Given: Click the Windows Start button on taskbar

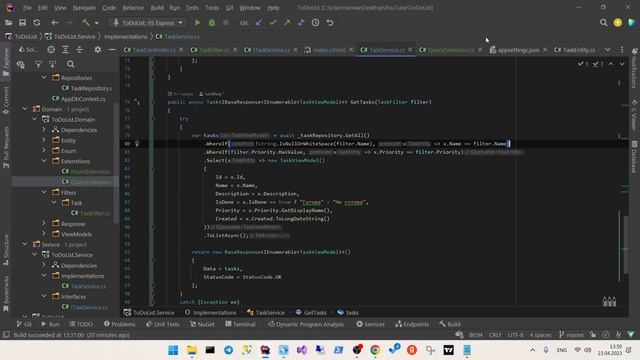Looking at the screenshot, I should tap(173, 350).
